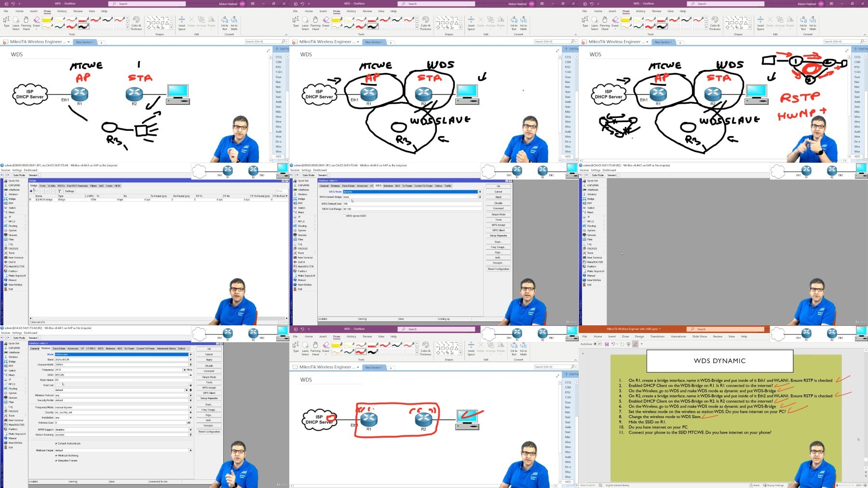Select Lasso Select tool in top-left OneNote frame
The width and height of the screenshot is (868, 488).
pyautogui.click(x=16, y=23)
